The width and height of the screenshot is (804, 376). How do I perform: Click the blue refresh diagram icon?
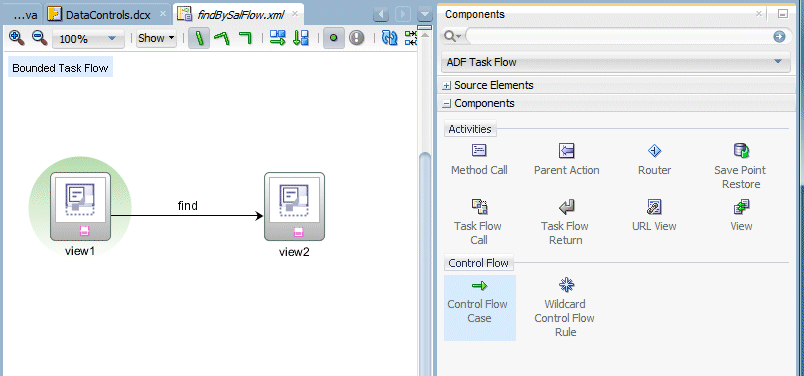390,38
